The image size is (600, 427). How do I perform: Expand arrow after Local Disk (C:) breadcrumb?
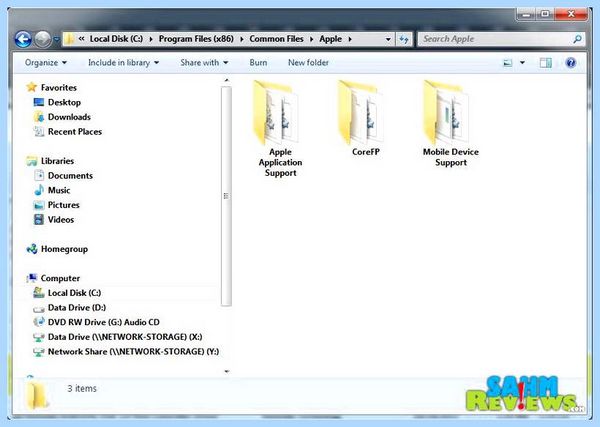point(151,39)
